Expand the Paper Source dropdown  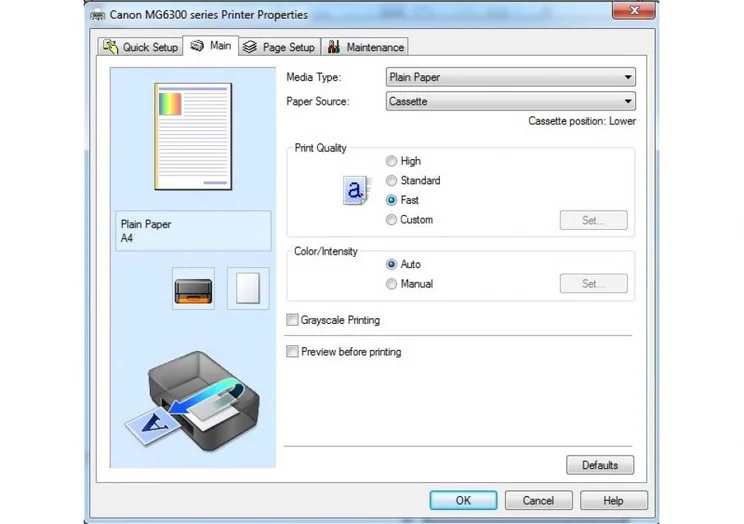pos(510,101)
